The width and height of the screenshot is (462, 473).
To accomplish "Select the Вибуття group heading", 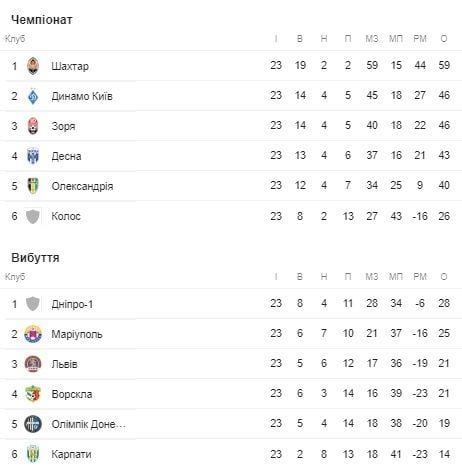I will (x=35, y=258).
